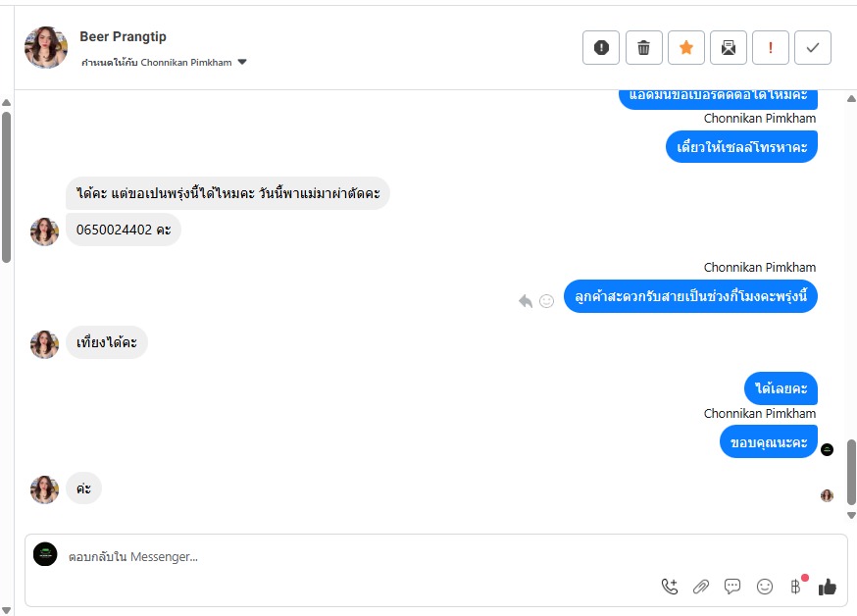Viewport: 857px width, 616px height.
Task: Toggle the red exclamation priority flag
Action: pos(771,47)
